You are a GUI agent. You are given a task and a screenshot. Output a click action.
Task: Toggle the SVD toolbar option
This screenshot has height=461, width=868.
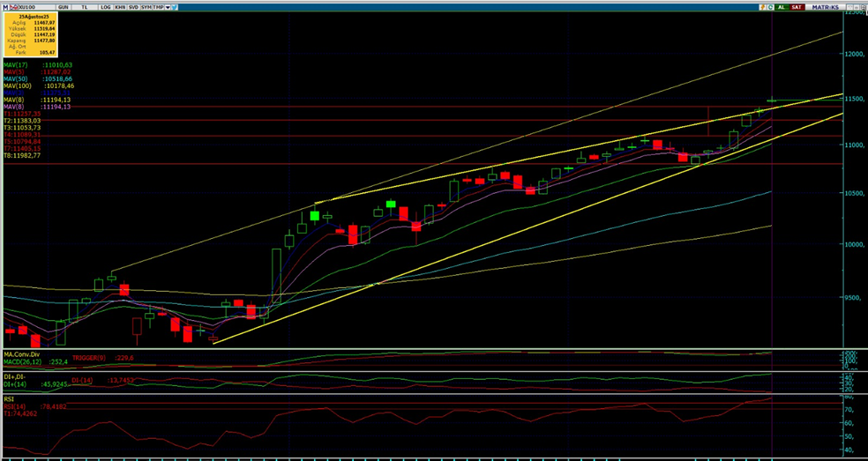click(x=133, y=6)
